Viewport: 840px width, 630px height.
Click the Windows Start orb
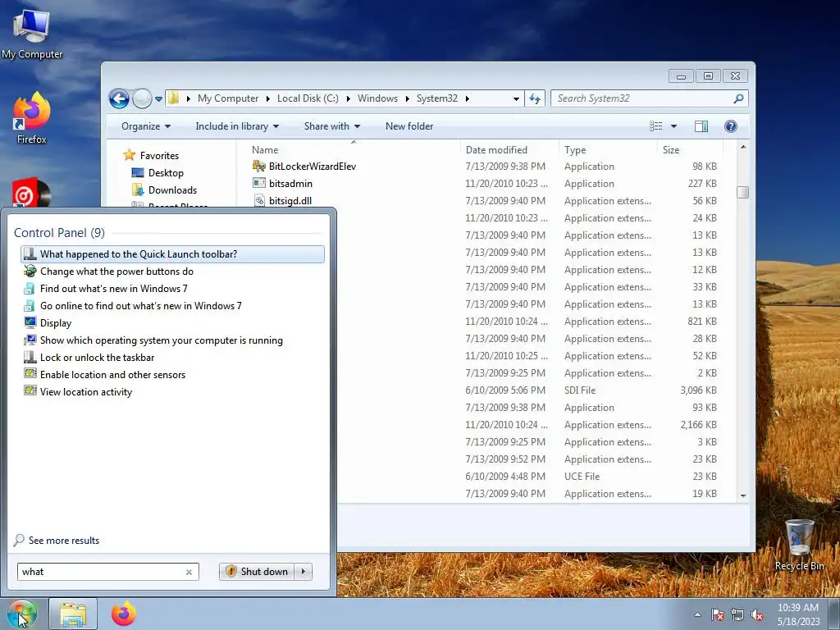point(21,614)
